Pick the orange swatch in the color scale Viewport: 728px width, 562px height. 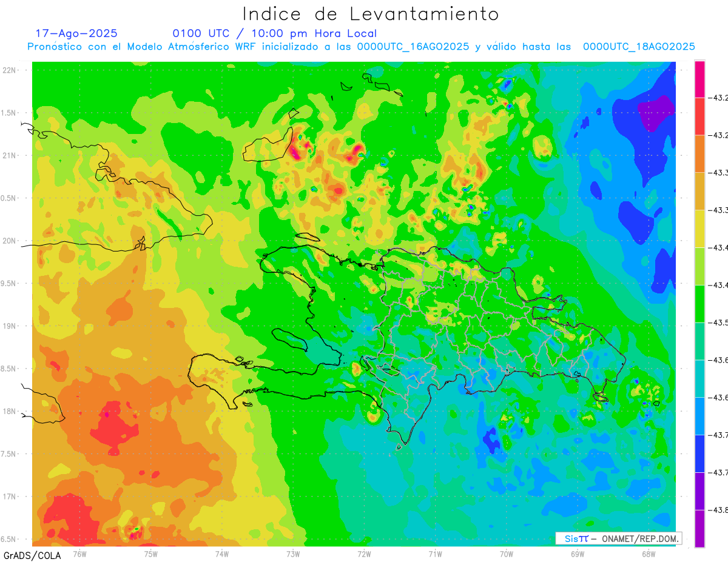tap(699, 153)
